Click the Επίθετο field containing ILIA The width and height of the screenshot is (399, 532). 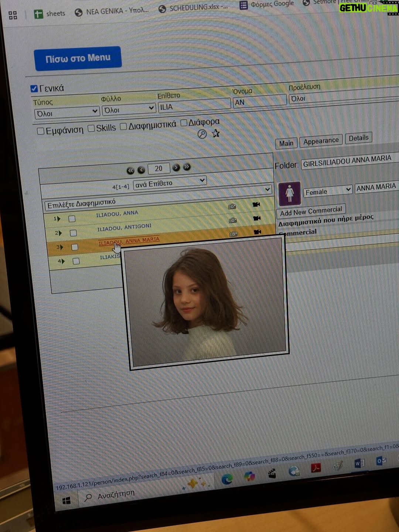tap(194, 106)
